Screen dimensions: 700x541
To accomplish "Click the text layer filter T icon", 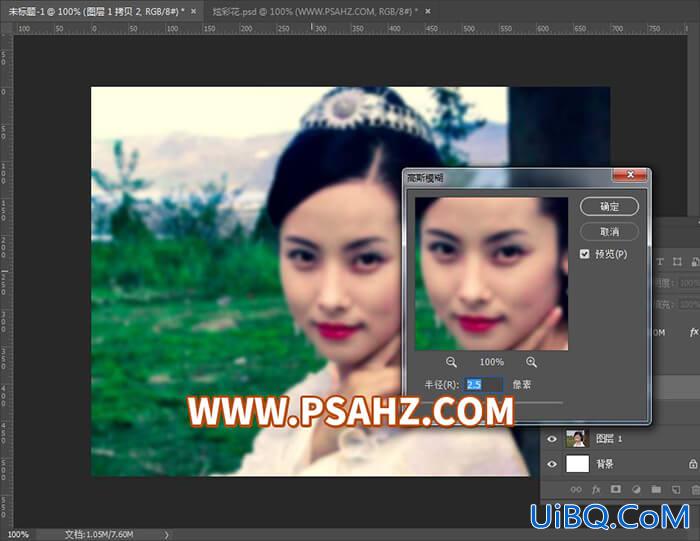I will click(x=660, y=262).
